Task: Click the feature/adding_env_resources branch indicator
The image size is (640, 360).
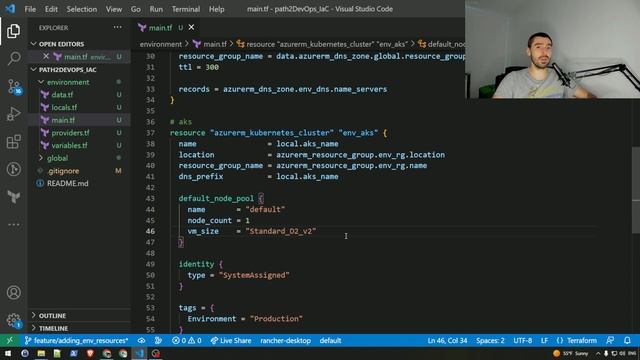Action: coord(76,340)
